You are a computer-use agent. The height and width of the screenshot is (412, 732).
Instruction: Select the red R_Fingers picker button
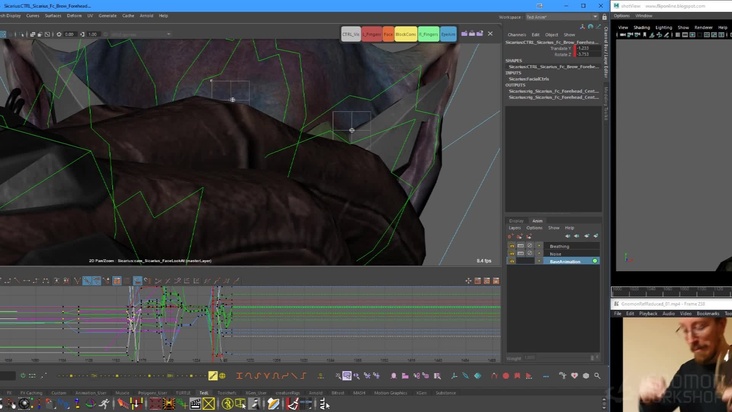(371, 34)
